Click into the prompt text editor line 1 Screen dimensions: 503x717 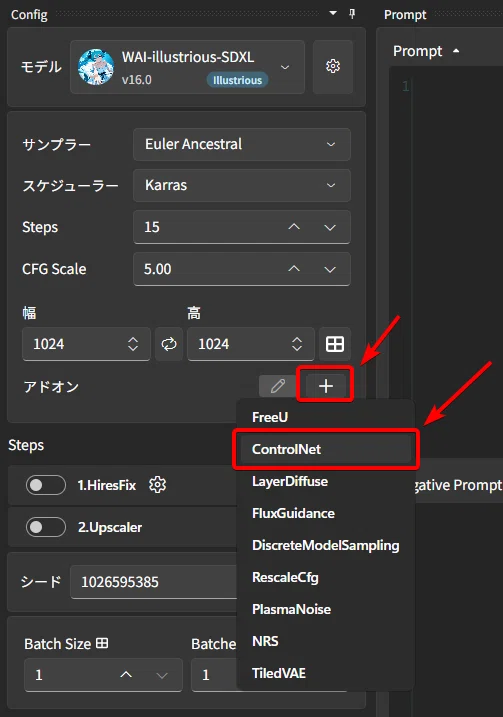pos(457,86)
